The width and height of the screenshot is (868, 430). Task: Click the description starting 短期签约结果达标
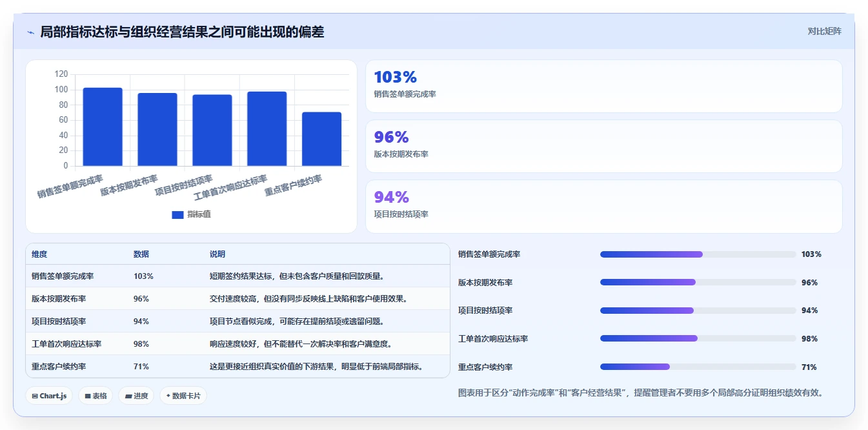pyautogui.click(x=298, y=276)
